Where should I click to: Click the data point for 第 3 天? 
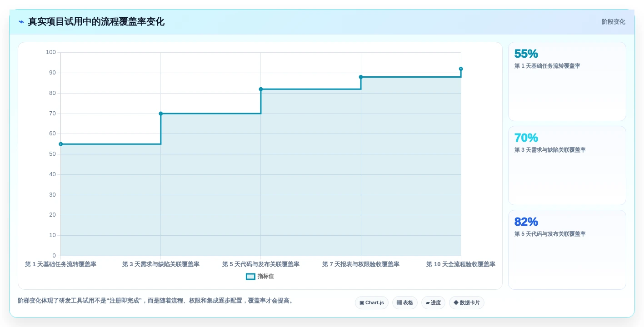[161, 114]
